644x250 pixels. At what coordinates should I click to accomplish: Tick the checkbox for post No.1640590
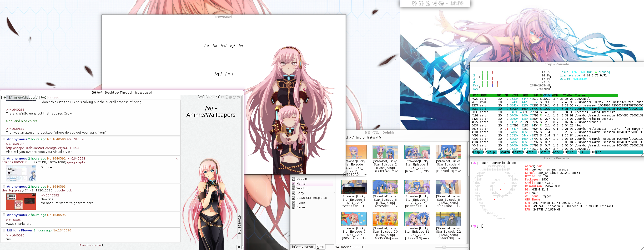[4, 139]
